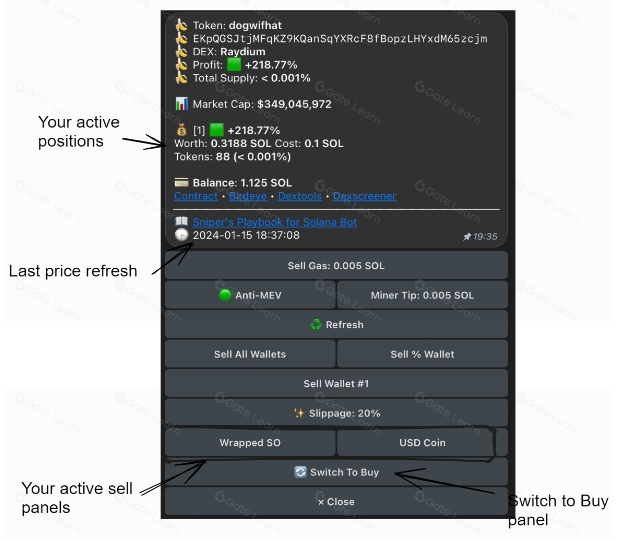Click the bar chart icon by Market Cap
This screenshot has width=629, height=541.
click(181, 104)
